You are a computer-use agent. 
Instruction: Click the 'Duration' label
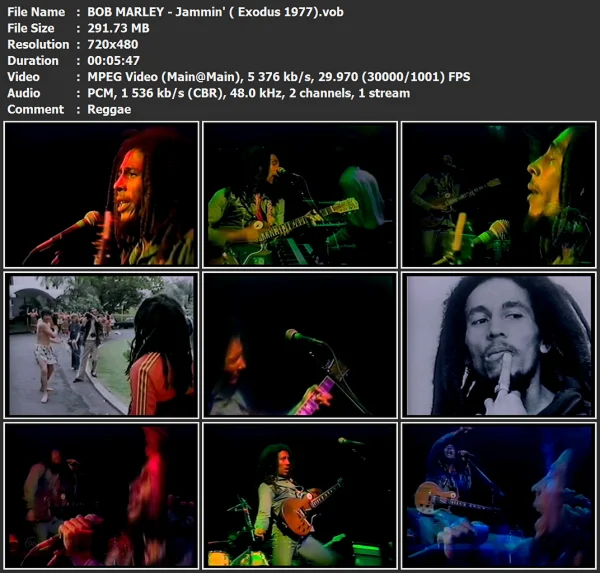33,60
